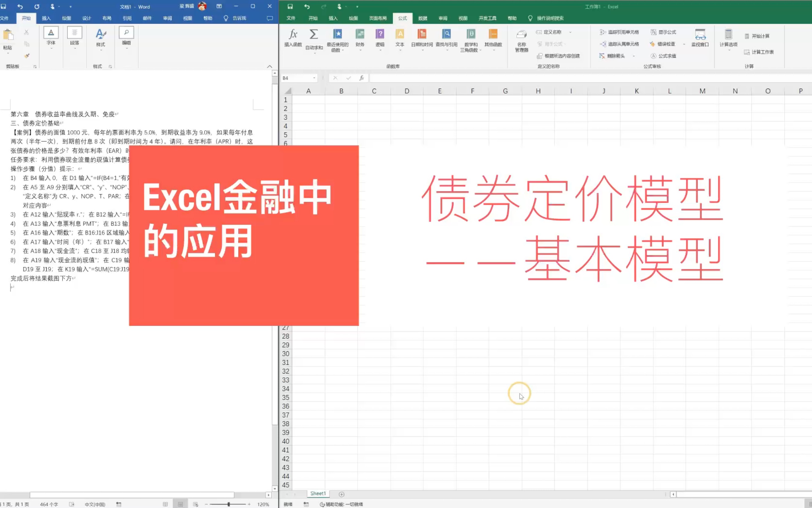The width and height of the screenshot is (812, 508).
Task: Click the Excel formula bar input
Action: coord(590,78)
